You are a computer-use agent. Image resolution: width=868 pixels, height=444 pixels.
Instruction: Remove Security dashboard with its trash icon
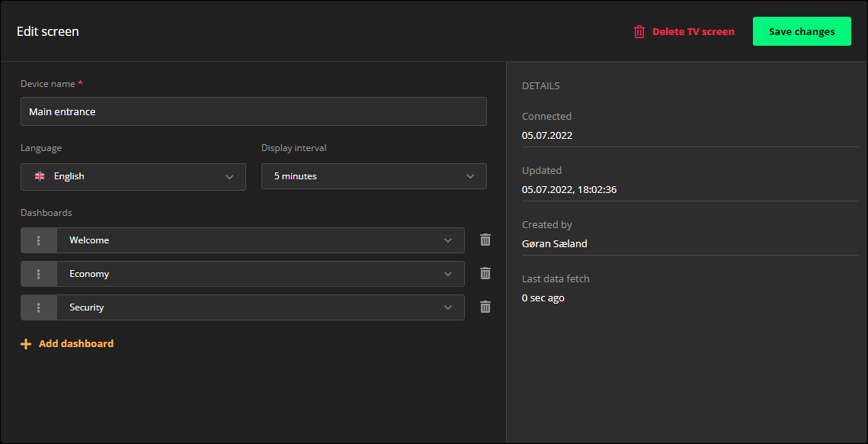pos(485,307)
